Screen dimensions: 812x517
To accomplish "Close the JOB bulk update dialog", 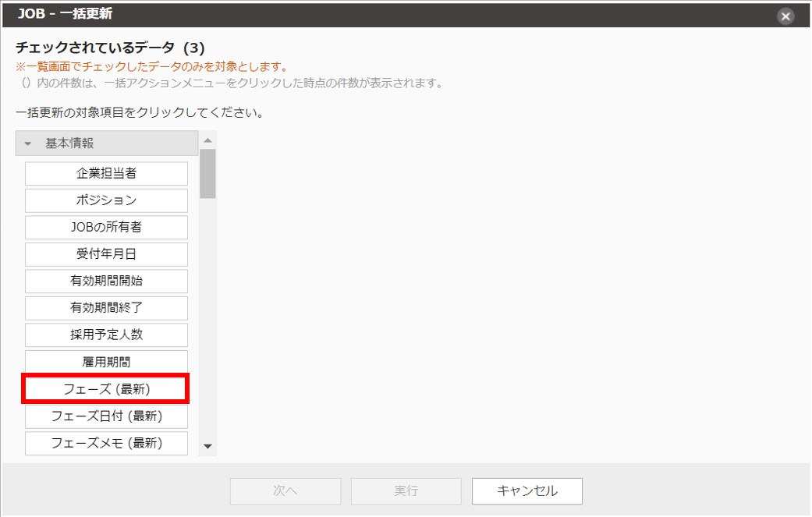I will pos(785,16).
